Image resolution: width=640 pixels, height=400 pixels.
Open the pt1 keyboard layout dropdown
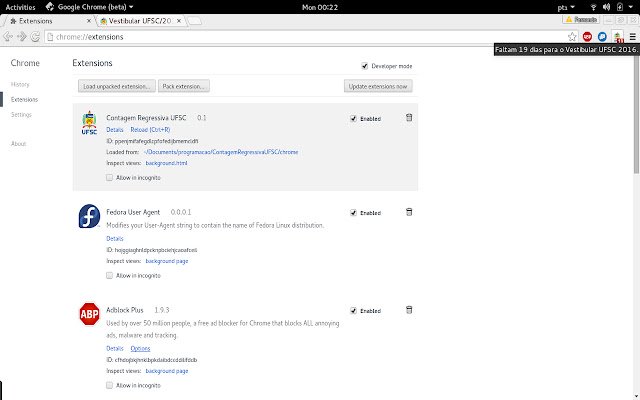(x=566, y=7)
